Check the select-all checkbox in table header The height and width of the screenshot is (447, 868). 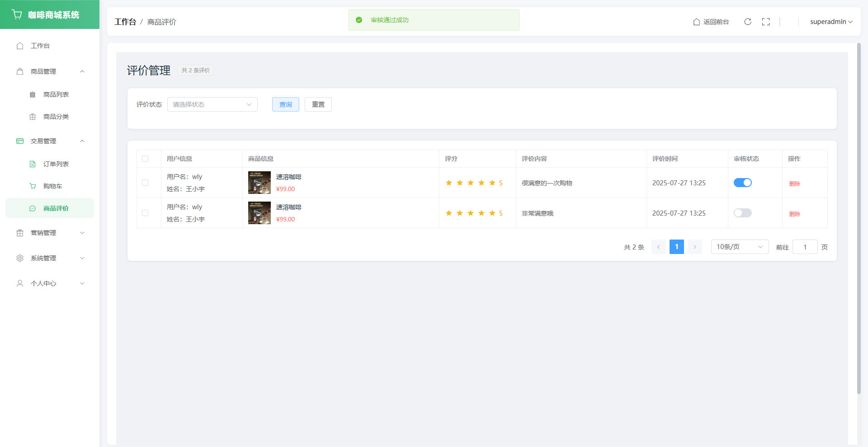pos(145,159)
